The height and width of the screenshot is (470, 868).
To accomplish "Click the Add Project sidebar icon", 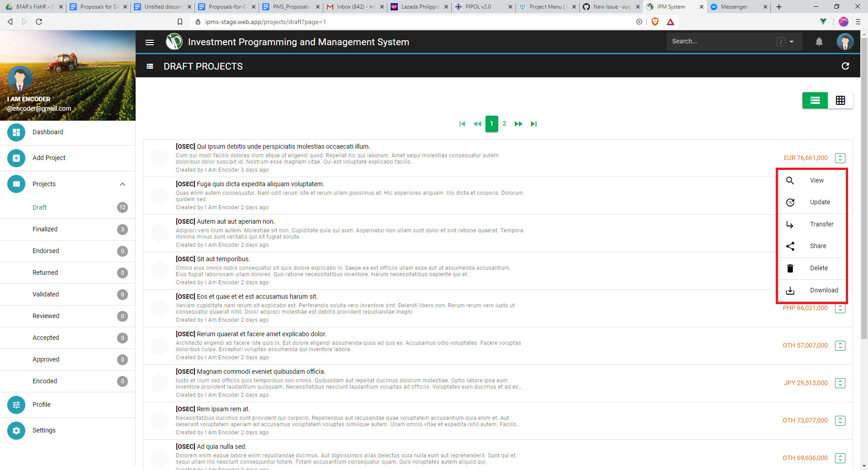I will coord(16,158).
